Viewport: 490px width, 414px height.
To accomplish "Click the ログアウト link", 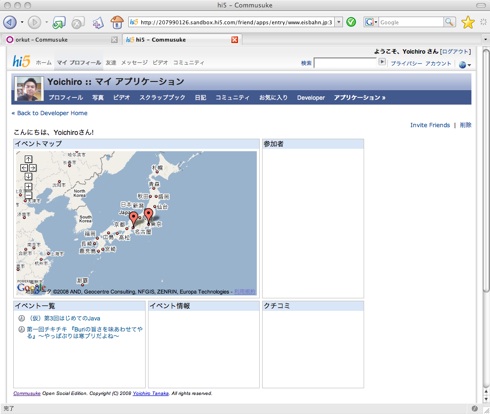I will click(x=455, y=51).
